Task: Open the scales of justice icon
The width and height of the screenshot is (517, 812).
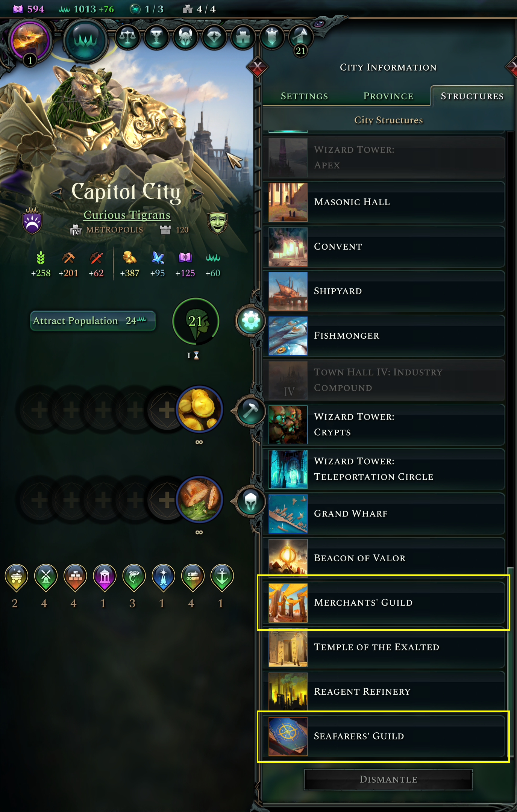Action: click(127, 37)
